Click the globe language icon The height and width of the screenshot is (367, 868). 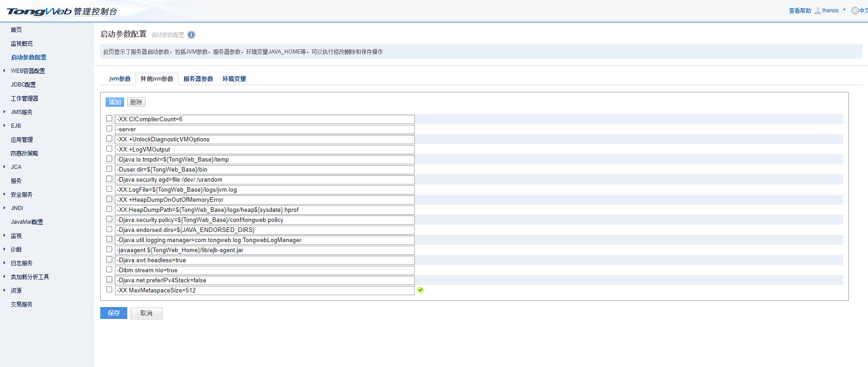coord(855,11)
